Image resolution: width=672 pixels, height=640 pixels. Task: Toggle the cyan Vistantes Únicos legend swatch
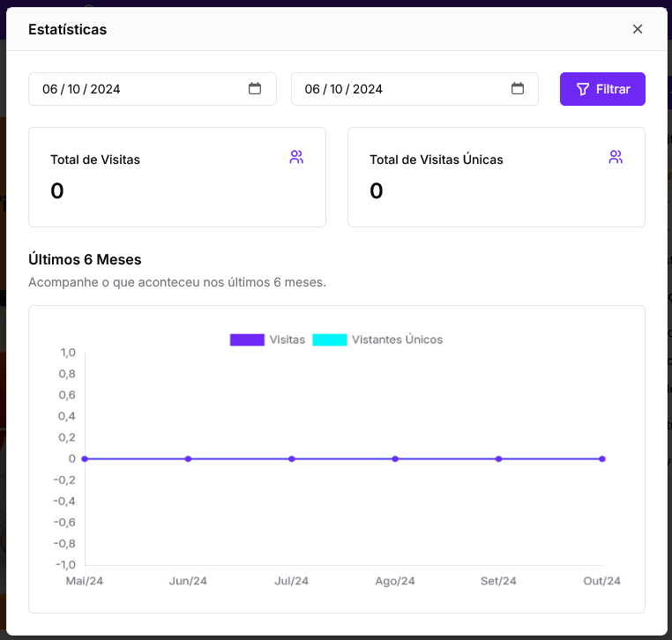coord(330,339)
